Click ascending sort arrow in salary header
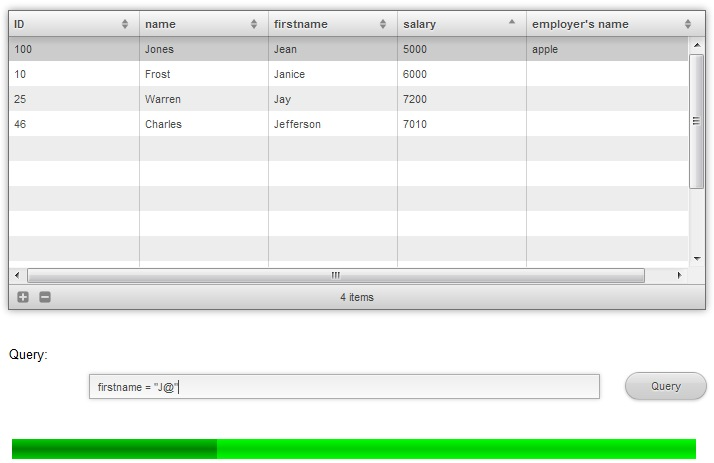This screenshot has height=463, width=714. (x=512, y=21)
